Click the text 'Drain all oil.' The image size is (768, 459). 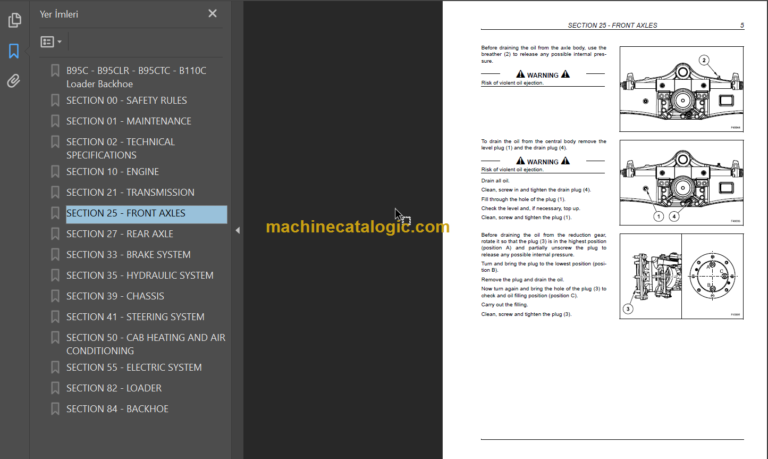495,181
